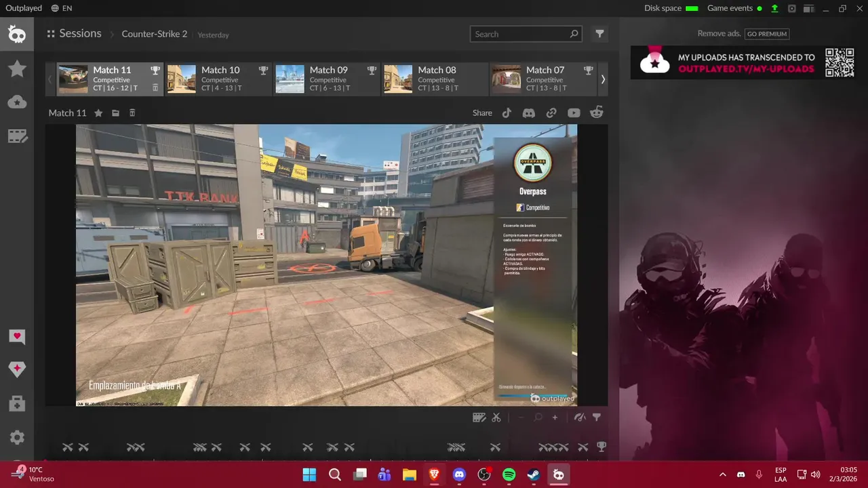Delete Match 11 from its session card
868x488 pixels.
click(x=155, y=87)
